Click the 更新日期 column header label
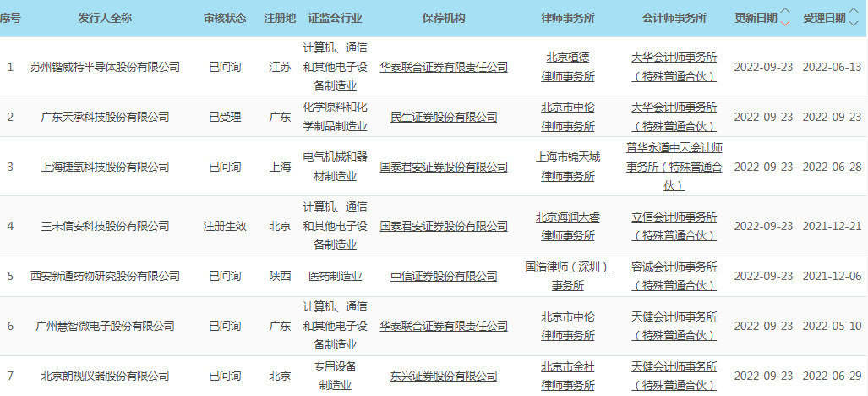The width and height of the screenshot is (868, 396). tap(756, 18)
